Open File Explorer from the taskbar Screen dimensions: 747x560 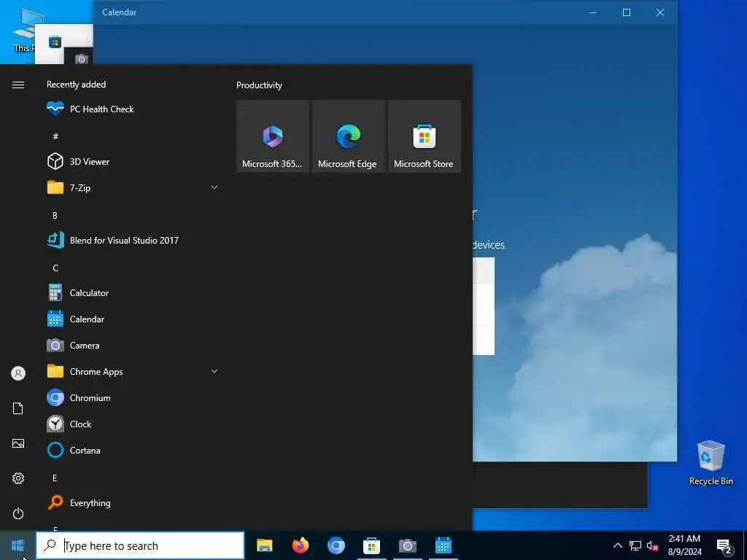[x=264, y=545]
